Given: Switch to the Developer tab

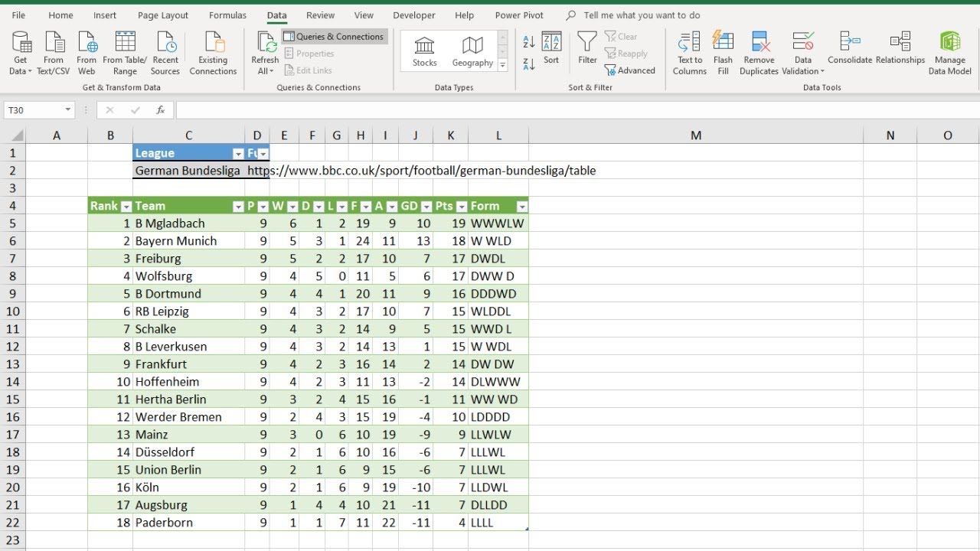Looking at the screenshot, I should pos(414,15).
